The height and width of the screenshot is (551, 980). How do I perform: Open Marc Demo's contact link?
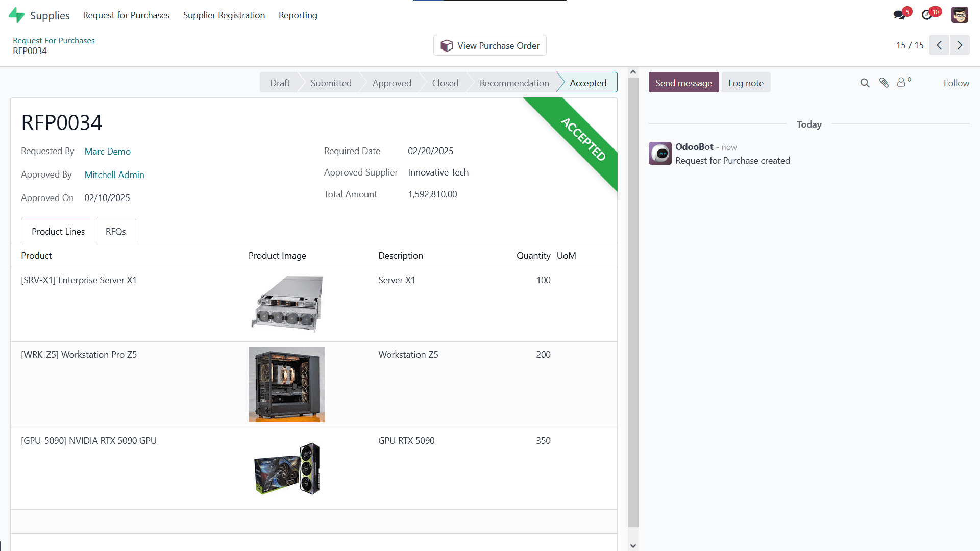(x=107, y=151)
